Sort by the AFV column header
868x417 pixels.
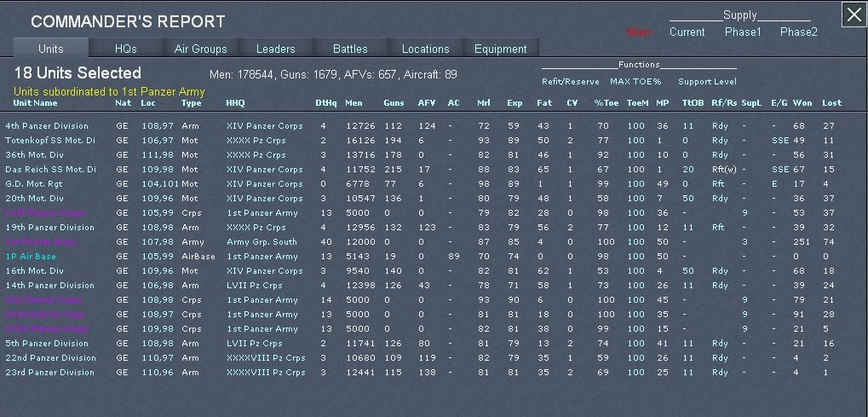426,103
